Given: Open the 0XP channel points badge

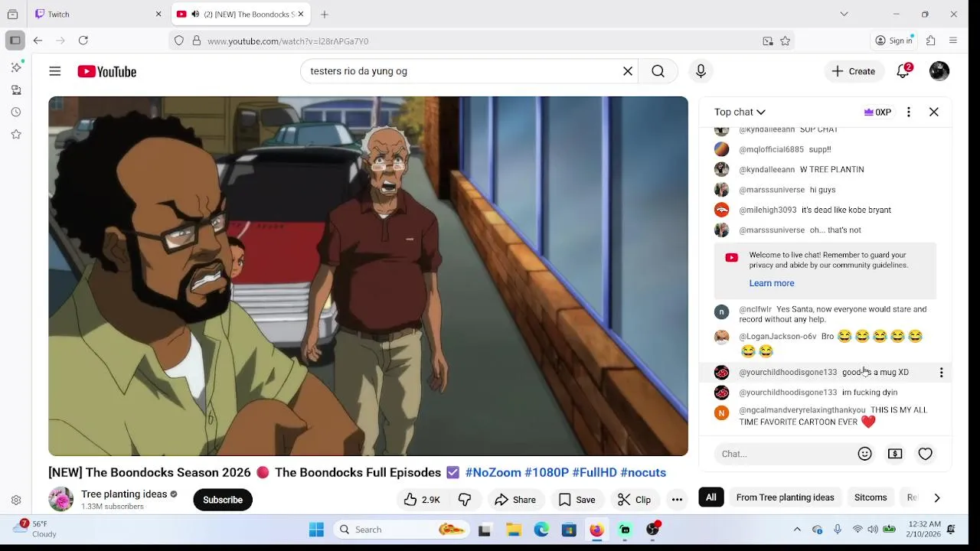Looking at the screenshot, I should [x=877, y=112].
